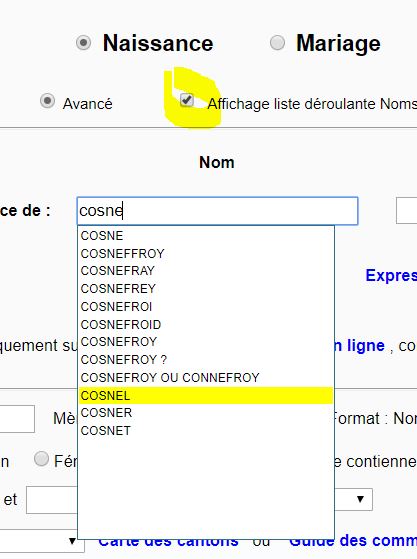Select COSNEFROY ? suggestion

tap(206, 360)
